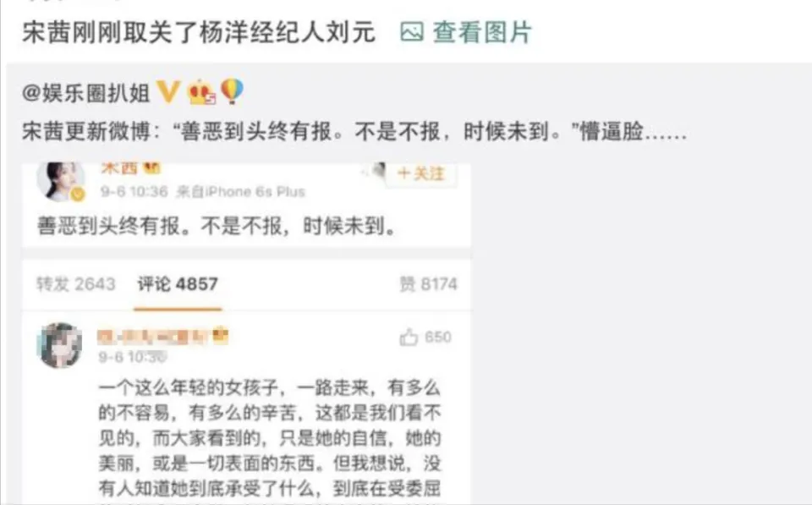Screen dimensions: 812x505
Task: Click the post title about 宋茜取关刘元
Action: tap(198, 32)
